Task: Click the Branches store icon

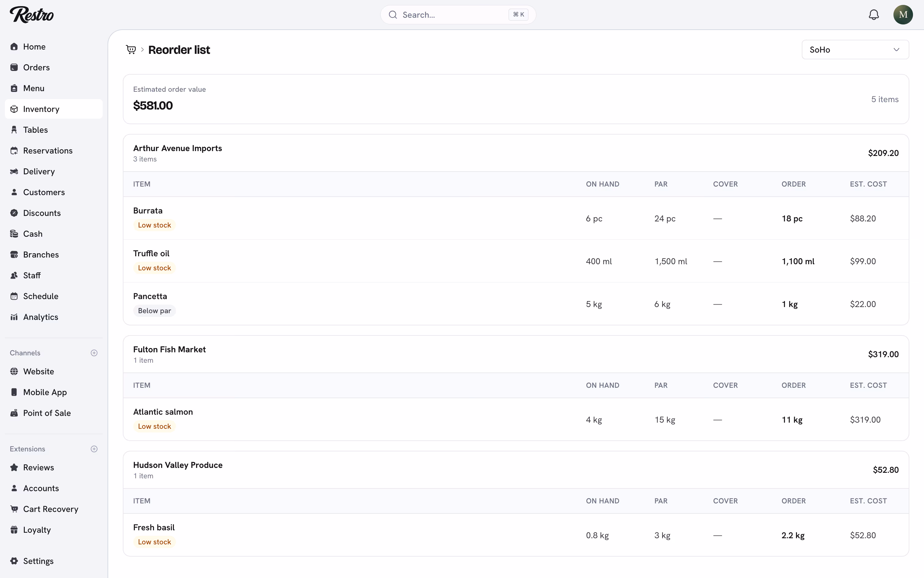Action: [14, 254]
